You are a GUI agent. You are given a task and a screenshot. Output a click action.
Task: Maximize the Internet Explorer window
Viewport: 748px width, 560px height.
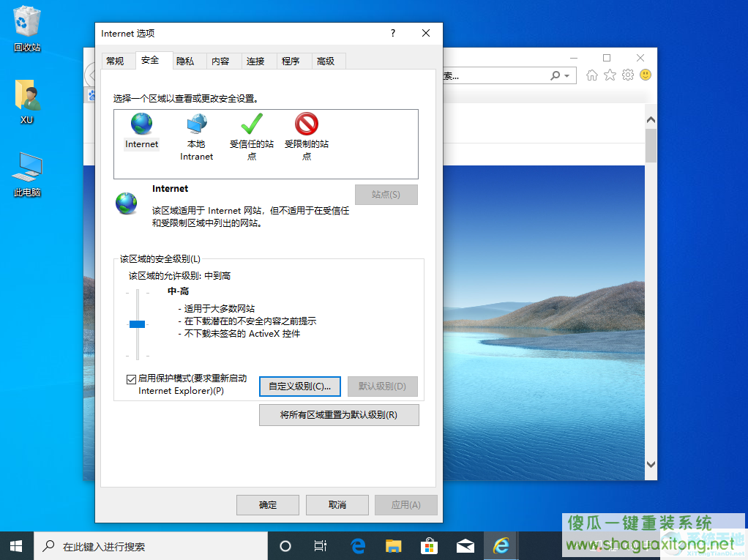607,58
